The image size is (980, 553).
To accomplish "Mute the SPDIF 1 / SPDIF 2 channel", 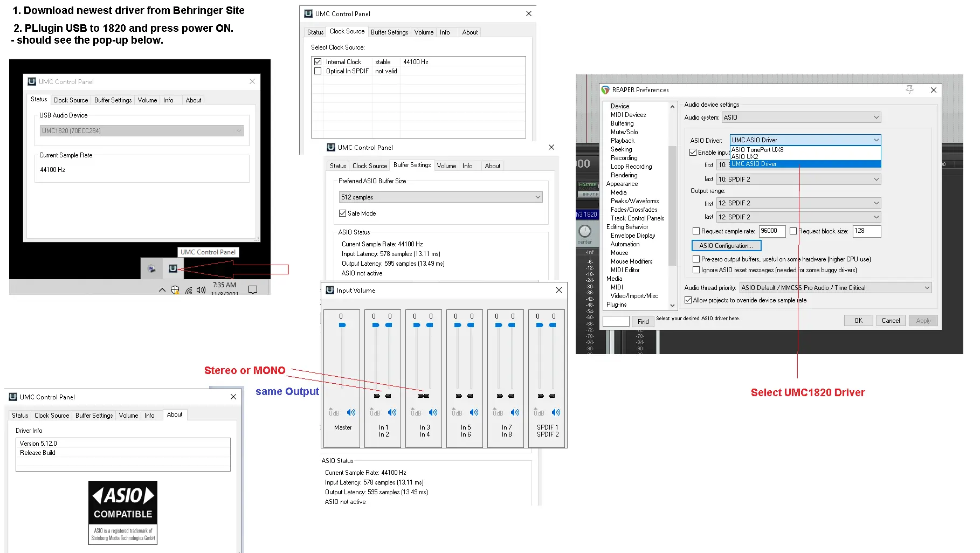I will point(556,412).
